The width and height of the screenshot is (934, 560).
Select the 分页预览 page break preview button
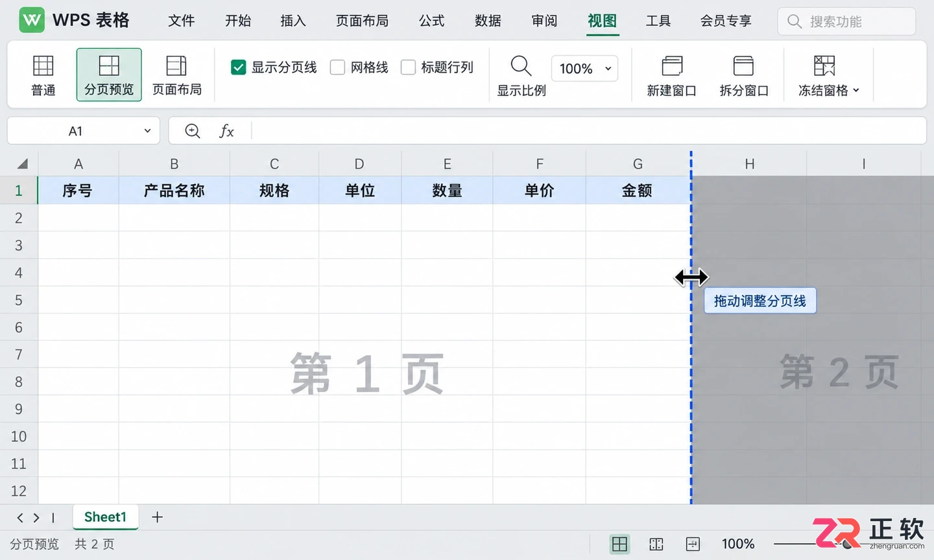[x=109, y=75]
